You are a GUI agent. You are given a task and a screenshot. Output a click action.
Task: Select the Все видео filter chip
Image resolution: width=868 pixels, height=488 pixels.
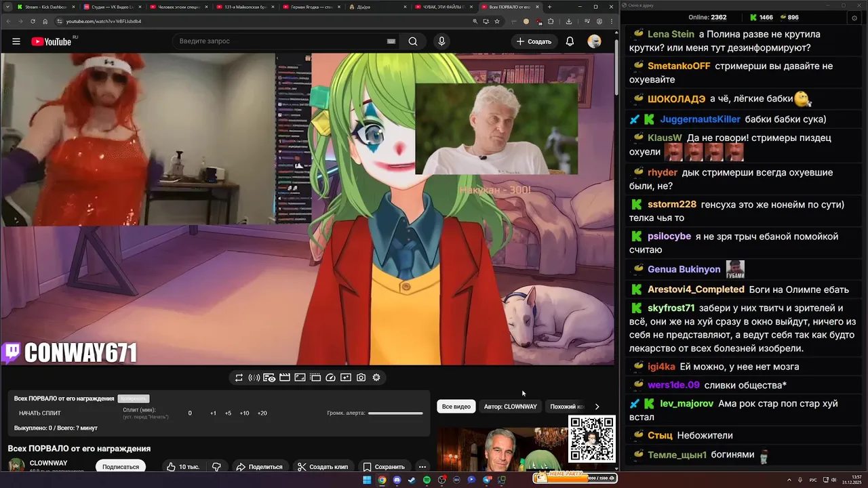pos(456,407)
